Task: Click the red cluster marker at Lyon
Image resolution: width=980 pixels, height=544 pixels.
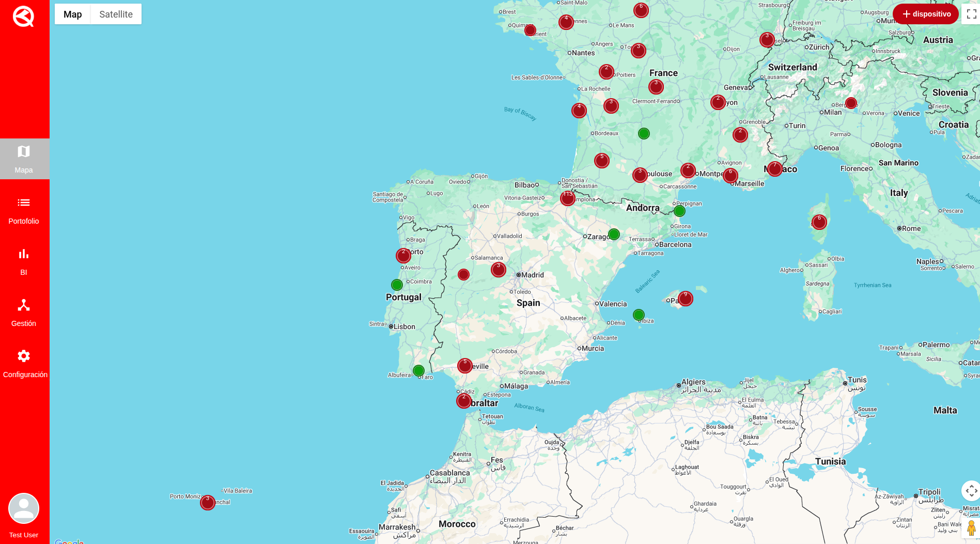Action: pyautogui.click(x=718, y=102)
